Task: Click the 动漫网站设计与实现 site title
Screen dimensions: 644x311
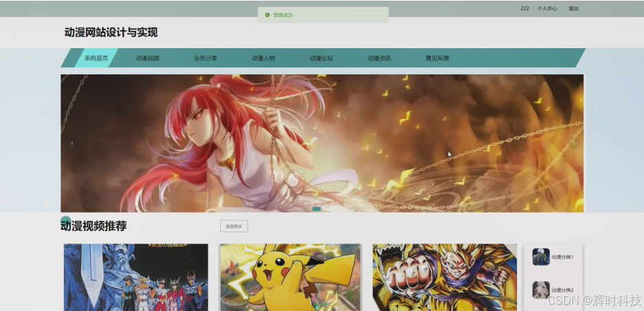Action: (111, 32)
